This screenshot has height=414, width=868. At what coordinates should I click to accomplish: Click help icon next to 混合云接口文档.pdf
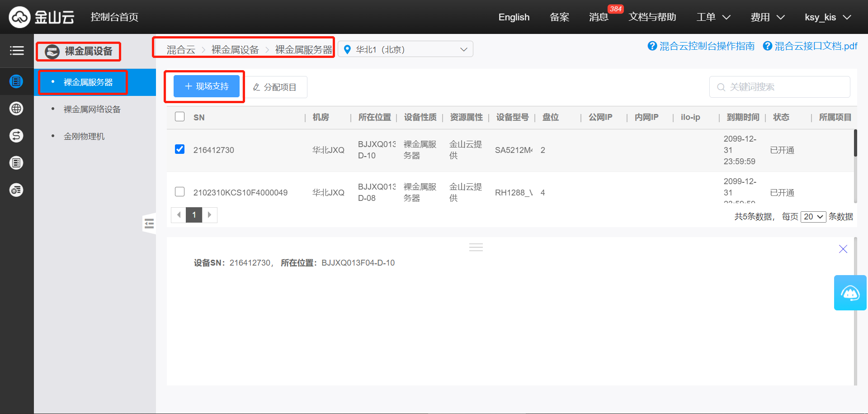tap(768, 46)
